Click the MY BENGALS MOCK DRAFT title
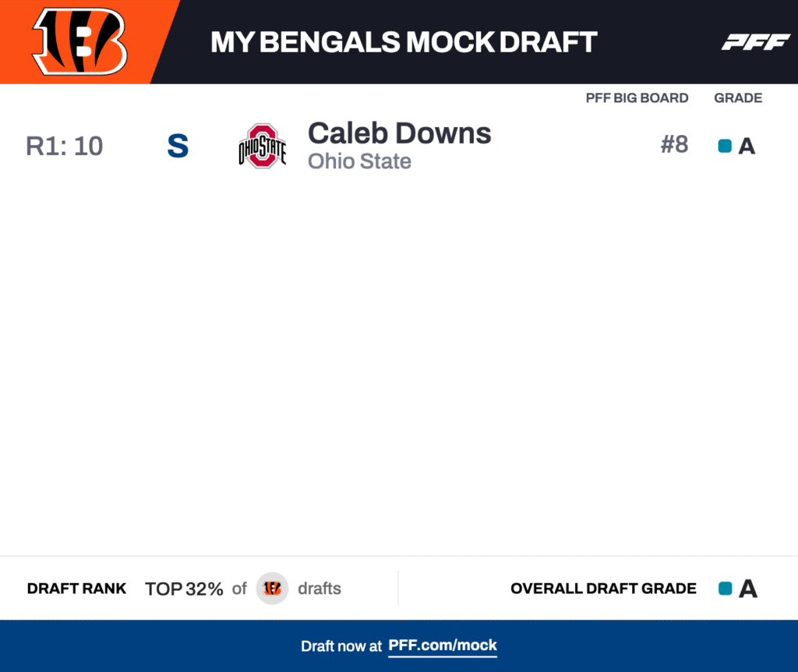 (404, 42)
